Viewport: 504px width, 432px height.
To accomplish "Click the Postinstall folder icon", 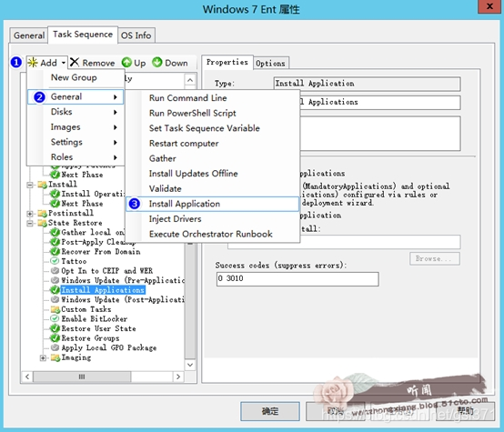I will (42, 214).
